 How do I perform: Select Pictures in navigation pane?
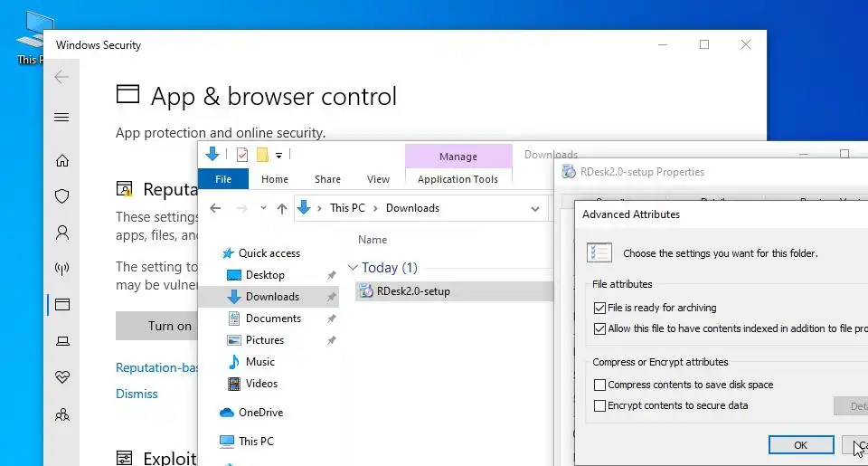[265, 339]
